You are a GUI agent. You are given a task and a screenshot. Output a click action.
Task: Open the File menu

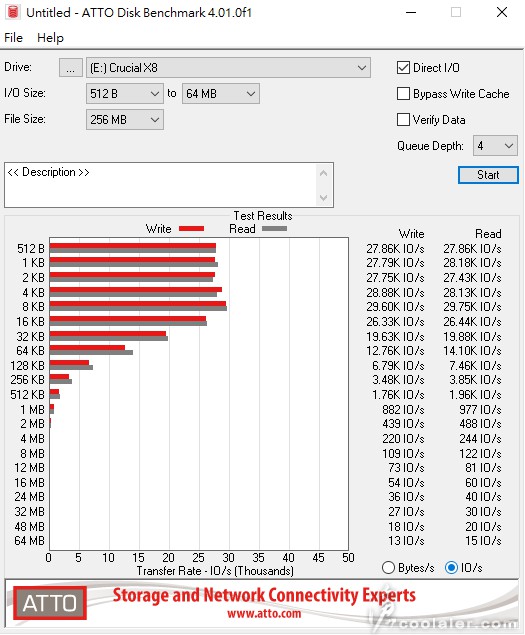coord(13,38)
